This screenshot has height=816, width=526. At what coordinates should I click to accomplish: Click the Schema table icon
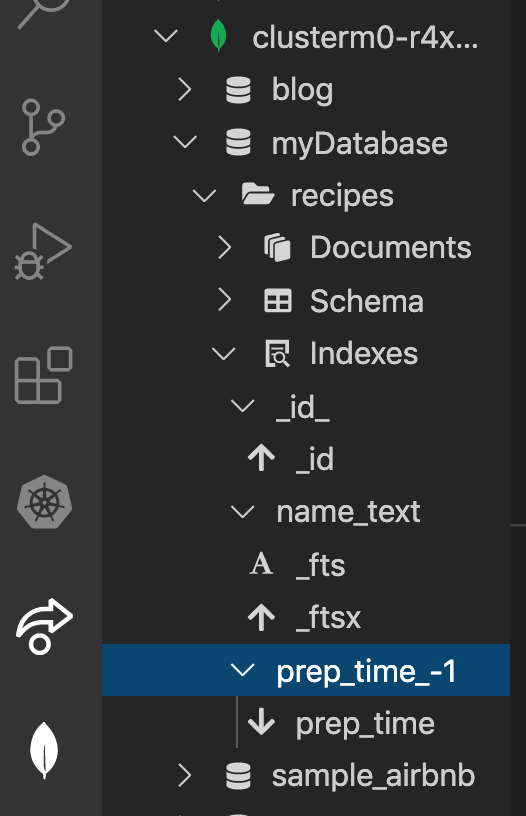click(278, 301)
